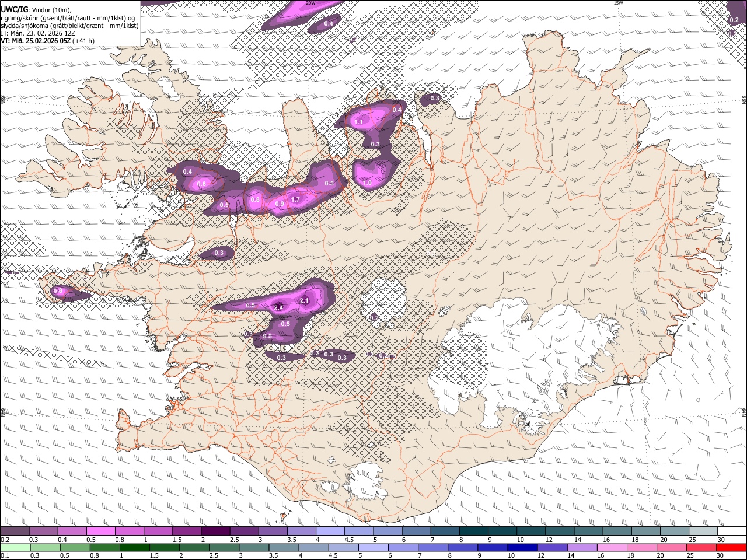Click the 0.1 label in the lower legend
The height and width of the screenshot is (560, 747).
coord(5,555)
